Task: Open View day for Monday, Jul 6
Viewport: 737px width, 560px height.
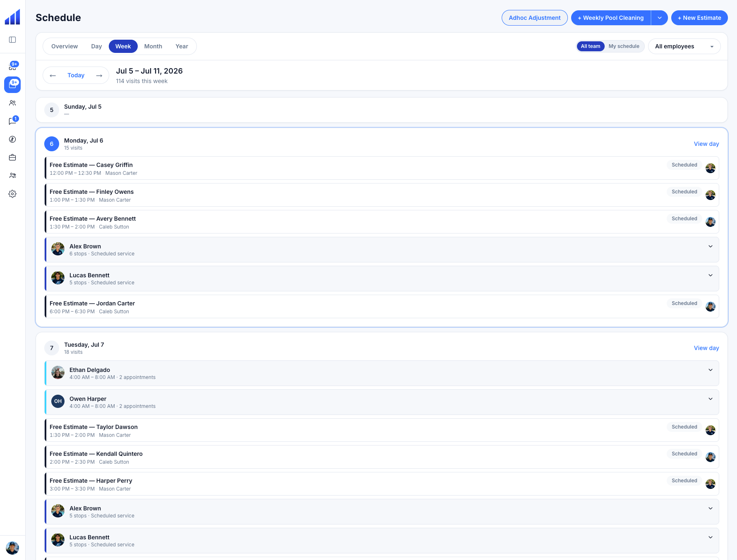Action: click(x=706, y=144)
